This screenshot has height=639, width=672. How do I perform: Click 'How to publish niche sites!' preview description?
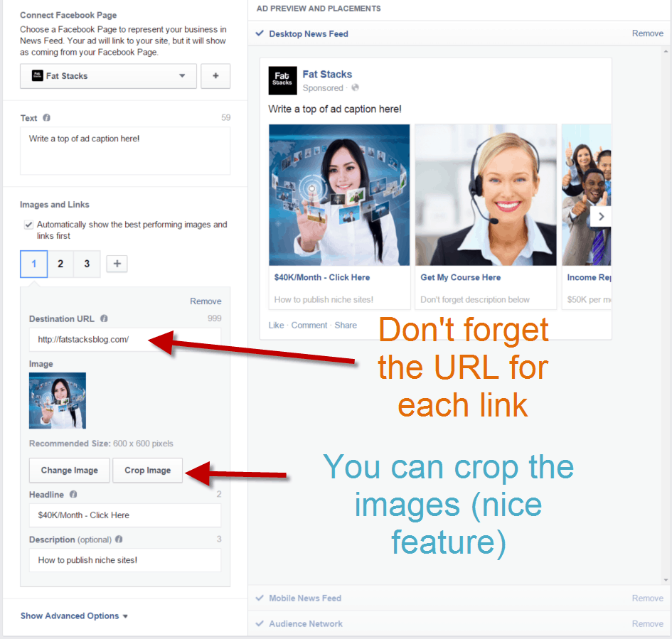pos(324,300)
